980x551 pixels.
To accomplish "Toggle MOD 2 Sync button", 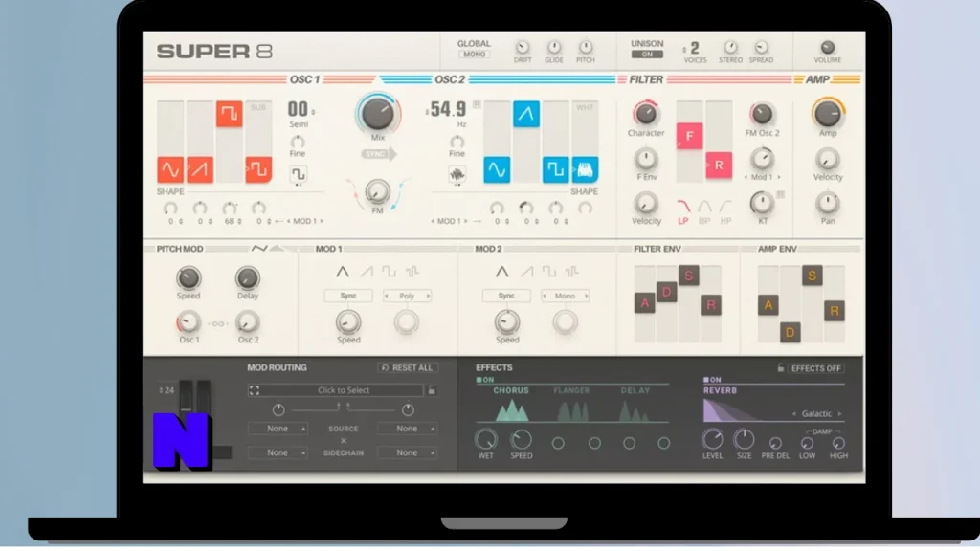I will 506,296.
